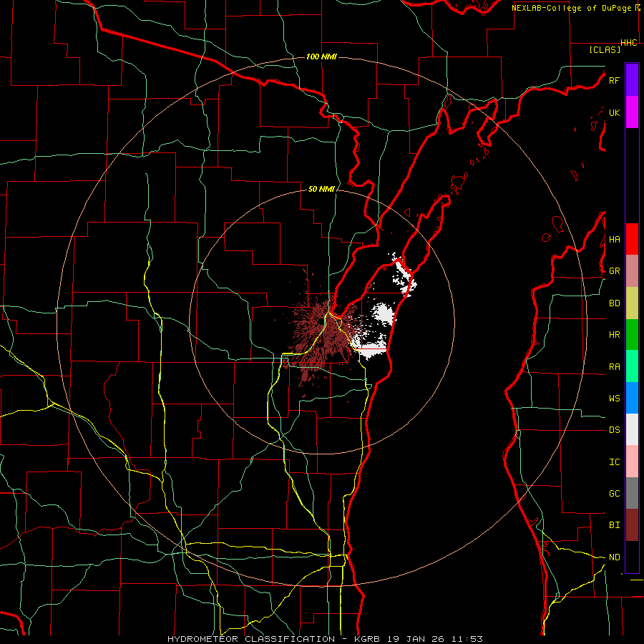The height and width of the screenshot is (644, 644).
Task: Click the KGRB radar site identifier
Action: point(369,639)
